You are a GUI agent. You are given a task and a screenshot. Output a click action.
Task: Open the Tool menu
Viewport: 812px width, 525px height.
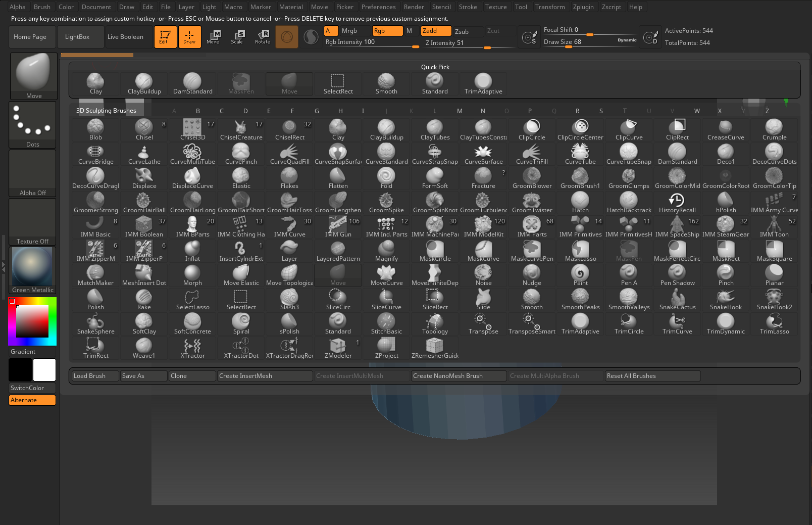[x=521, y=7]
